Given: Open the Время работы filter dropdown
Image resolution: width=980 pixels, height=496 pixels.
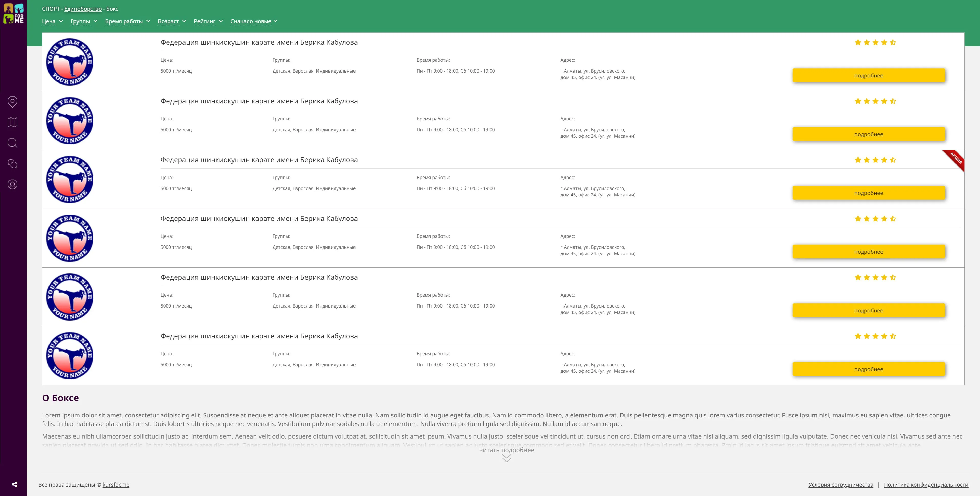Looking at the screenshot, I should (x=127, y=21).
